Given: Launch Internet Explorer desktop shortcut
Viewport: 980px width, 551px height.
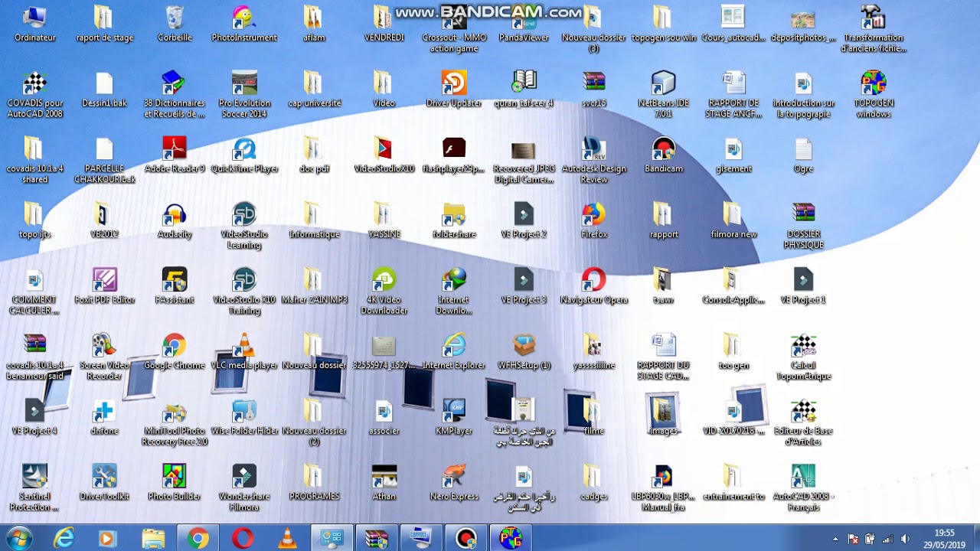Looking at the screenshot, I should point(454,350).
